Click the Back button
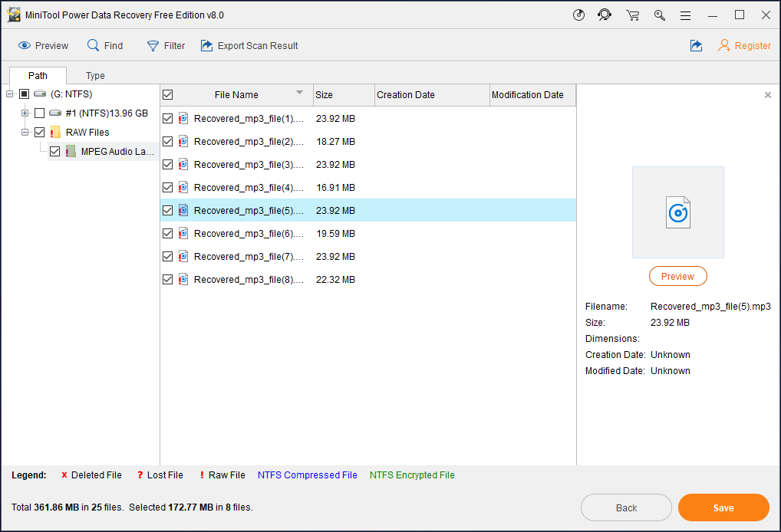 pyautogui.click(x=626, y=507)
